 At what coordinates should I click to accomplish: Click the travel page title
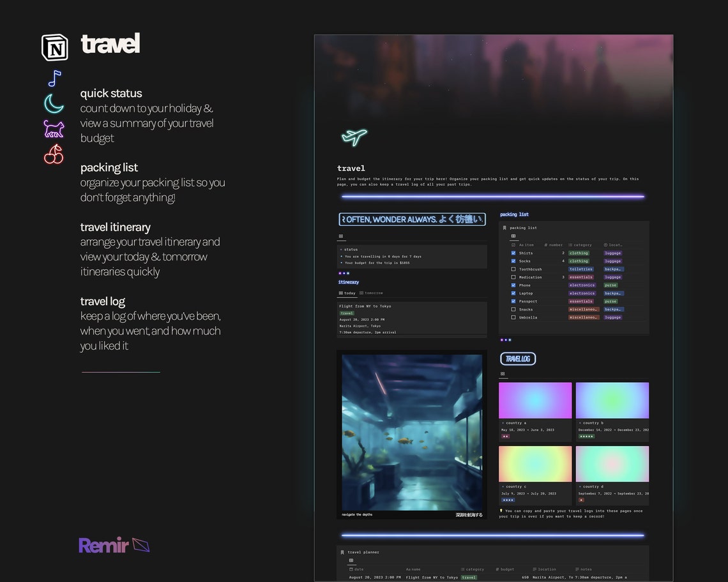[x=351, y=168]
